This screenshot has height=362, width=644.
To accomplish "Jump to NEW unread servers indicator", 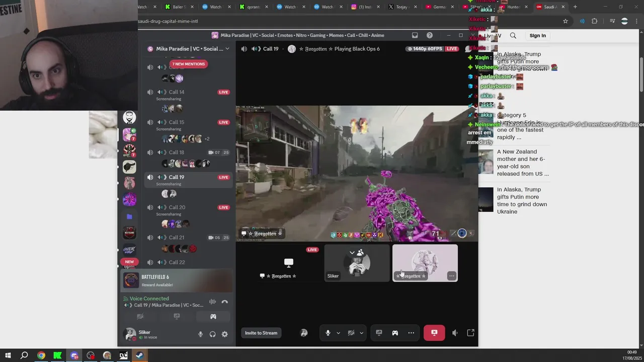I will pos(129,262).
